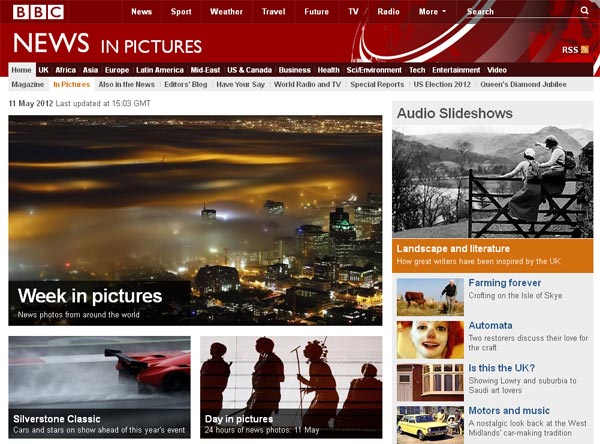Open Editors' Blog link
The width and height of the screenshot is (600, 444).
(x=186, y=84)
